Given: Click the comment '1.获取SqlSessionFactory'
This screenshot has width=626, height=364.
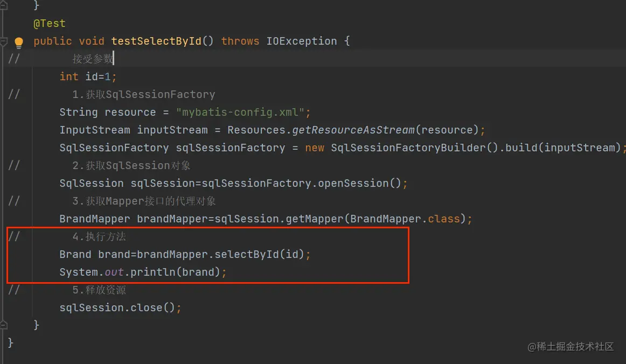Looking at the screenshot, I should coord(144,95).
